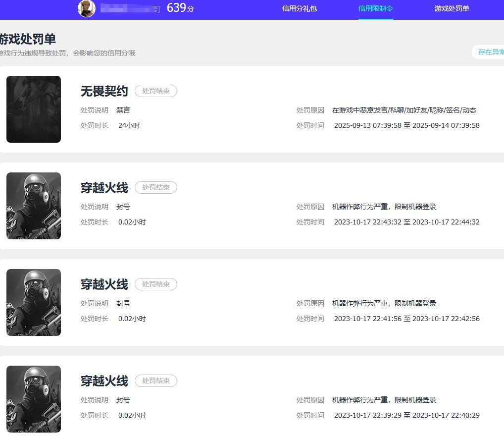Go to the 游戏处罚单 tab
Viewport: 504px width, 438px height.
click(x=452, y=8)
